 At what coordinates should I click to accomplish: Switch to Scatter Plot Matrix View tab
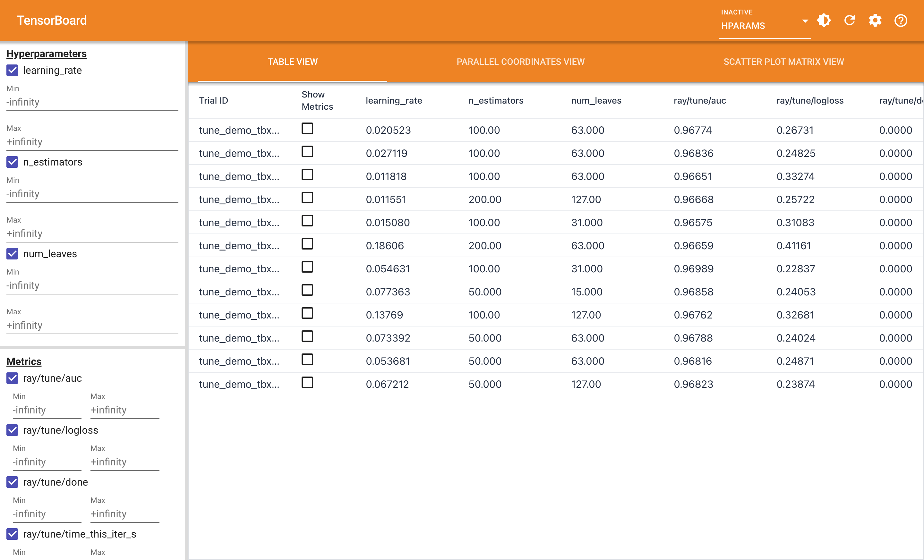(783, 62)
